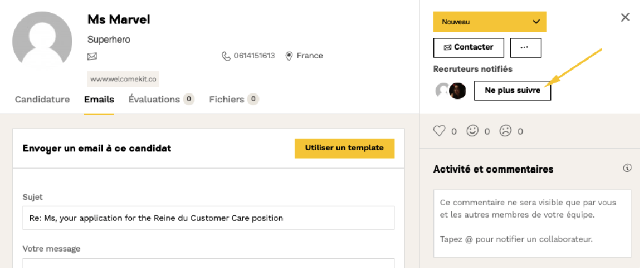Click the Sujet input field
644x271 pixels.
pyautogui.click(x=208, y=218)
